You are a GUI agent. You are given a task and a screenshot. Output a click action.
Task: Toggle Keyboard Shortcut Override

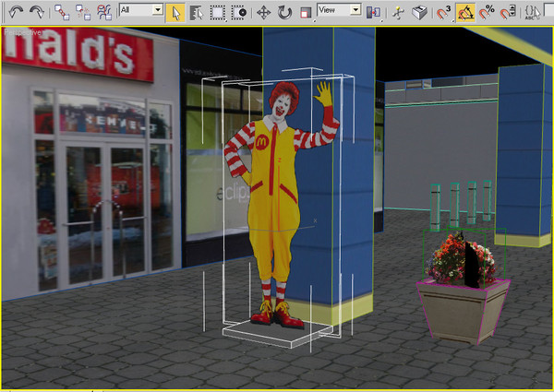pyautogui.click(x=419, y=13)
